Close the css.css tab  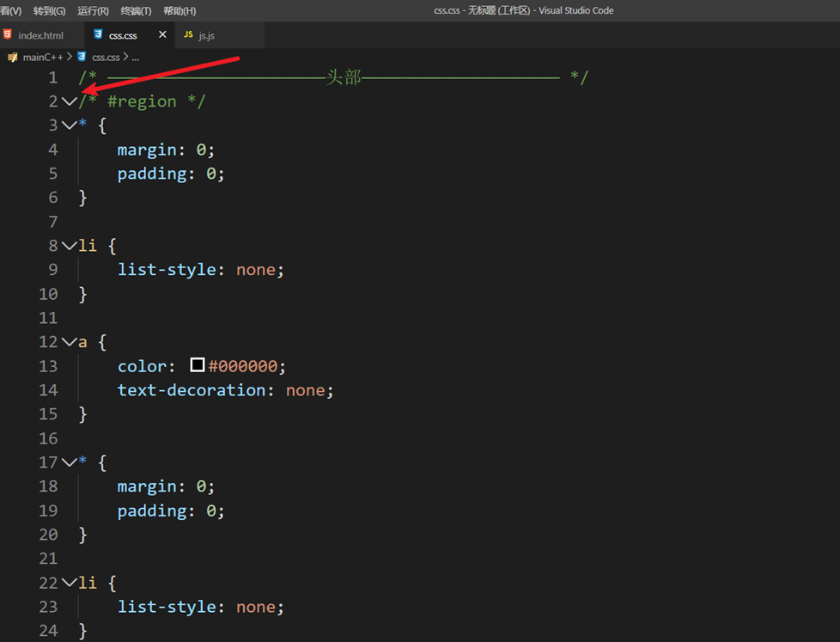click(161, 34)
